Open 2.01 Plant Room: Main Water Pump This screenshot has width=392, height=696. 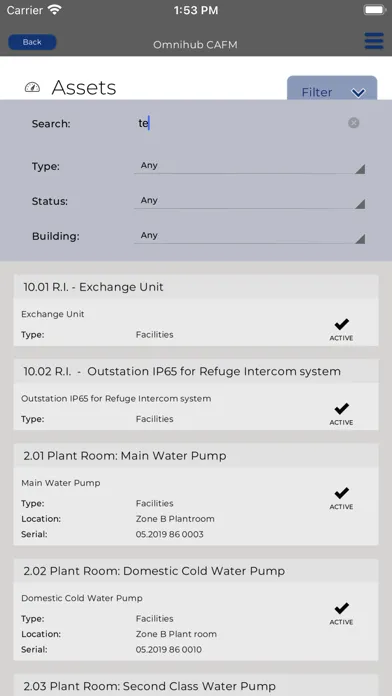pos(196,494)
